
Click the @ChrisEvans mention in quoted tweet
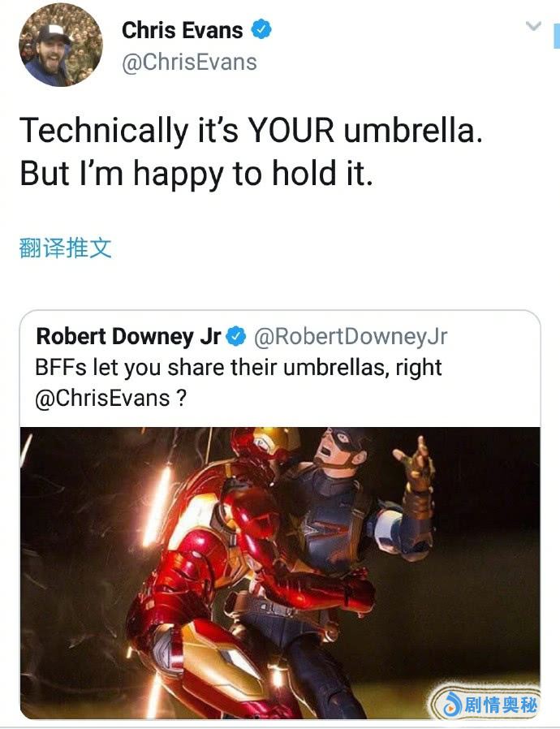coord(102,398)
